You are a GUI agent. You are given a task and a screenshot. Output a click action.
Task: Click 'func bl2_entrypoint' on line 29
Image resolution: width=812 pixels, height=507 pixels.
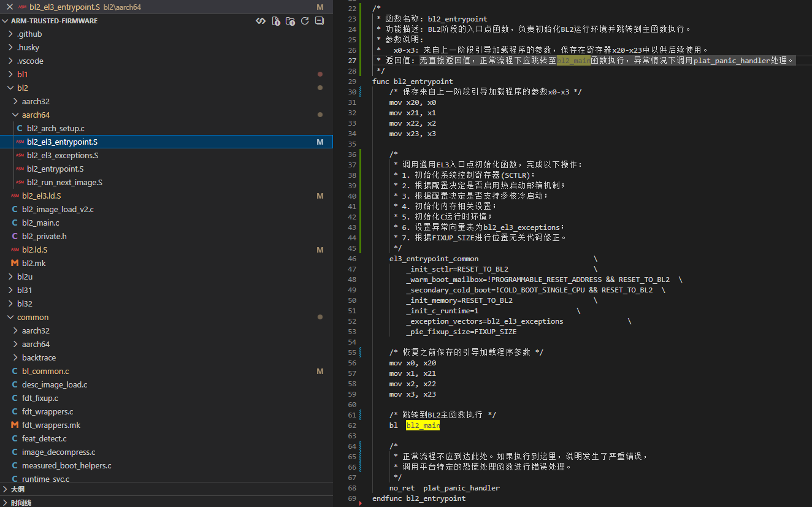412,82
